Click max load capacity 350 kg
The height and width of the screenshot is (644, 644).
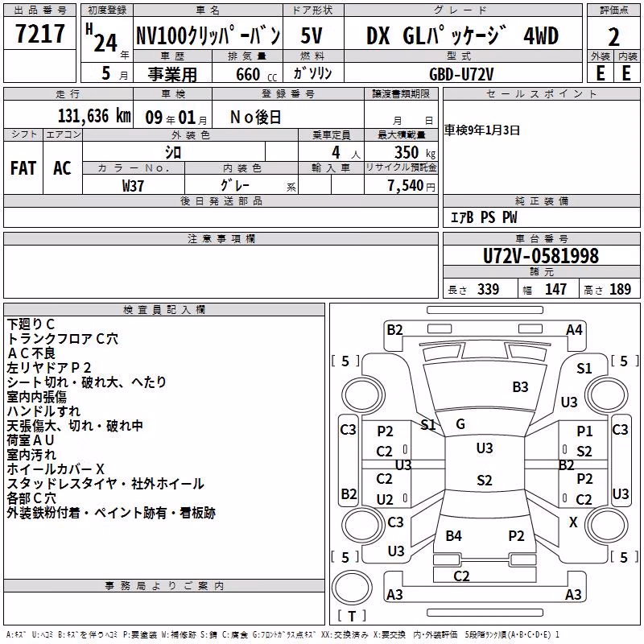(415, 153)
